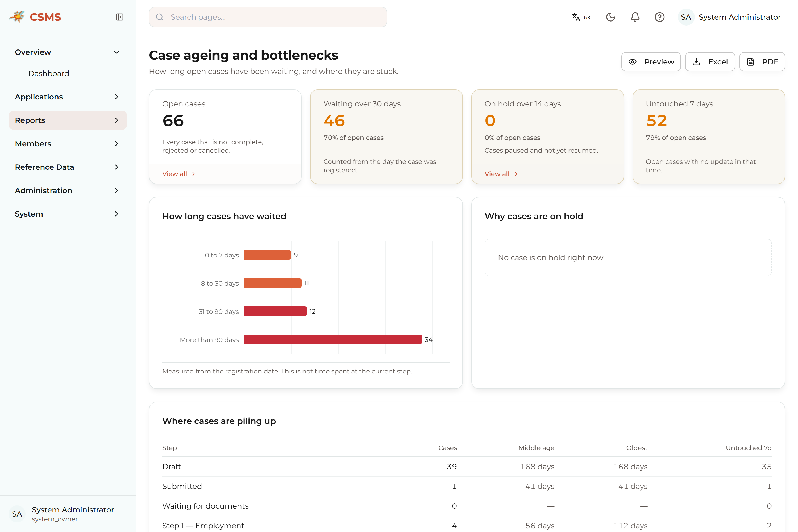This screenshot has width=798, height=532.
Task: Click View all under On hold card
Action: tap(501, 174)
